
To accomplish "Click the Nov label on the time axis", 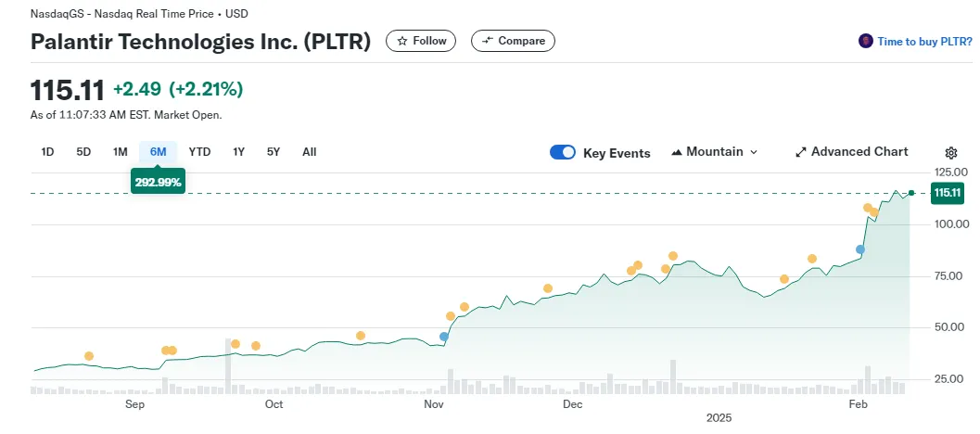I will [x=434, y=404].
